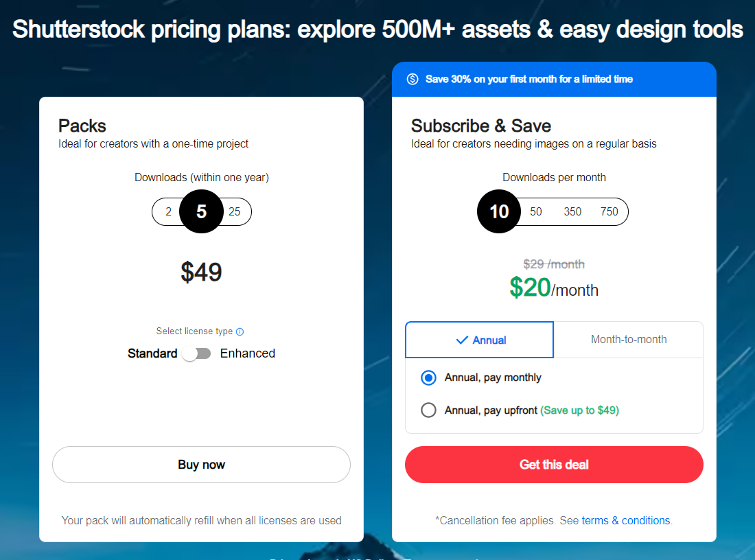Click the license type info icon

pos(240,331)
